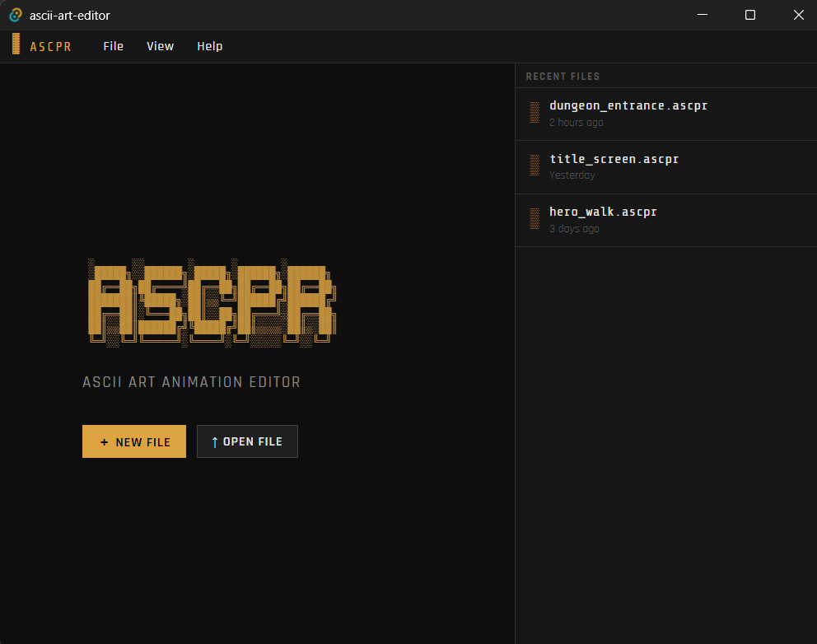This screenshot has width=817, height=644.
Task: Close the ascii-art-editor window
Action: (798, 15)
